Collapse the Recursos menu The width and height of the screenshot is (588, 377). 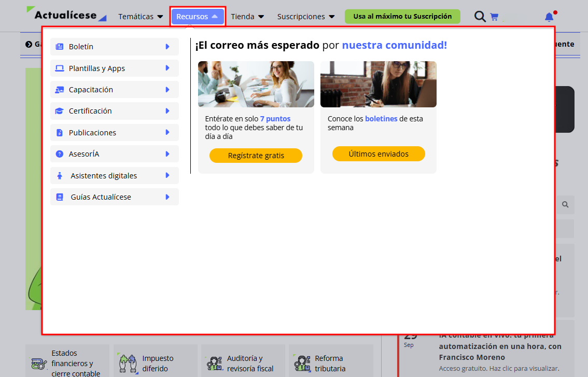pyautogui.click(x=197, y=17)
